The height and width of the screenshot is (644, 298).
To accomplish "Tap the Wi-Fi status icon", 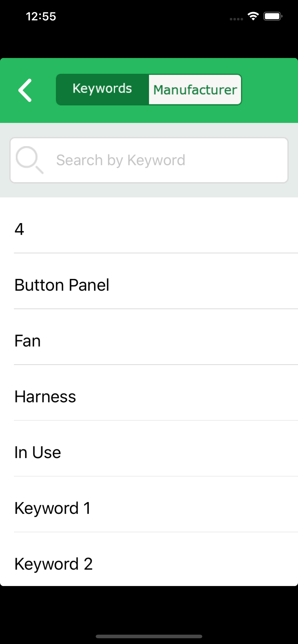I will (253, 17).
